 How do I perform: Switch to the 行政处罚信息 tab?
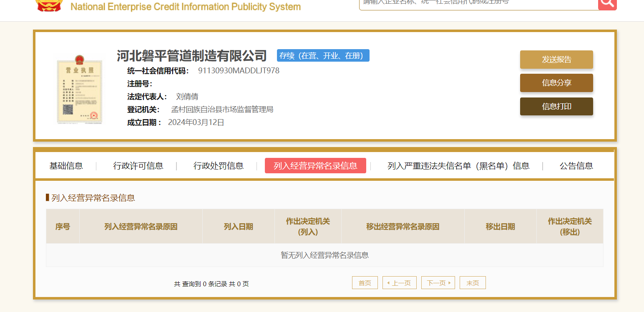point(218,166)
